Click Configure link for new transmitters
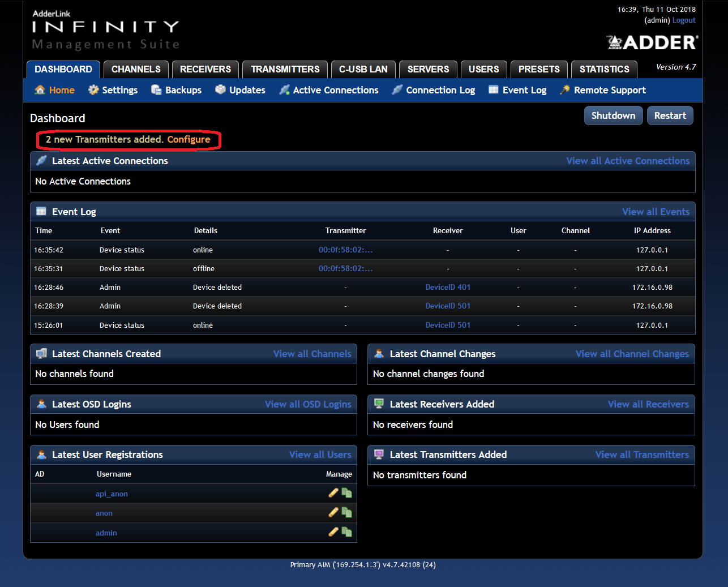 click(x=189, y=139)
